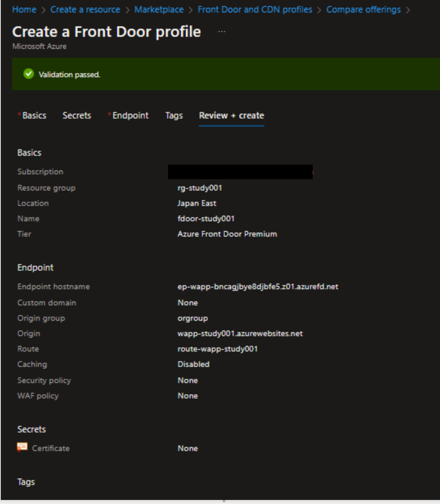The width and height of the screenshot is (440, 504).
Task: Open the Tags tab
Action: click(x=174, y=116)
